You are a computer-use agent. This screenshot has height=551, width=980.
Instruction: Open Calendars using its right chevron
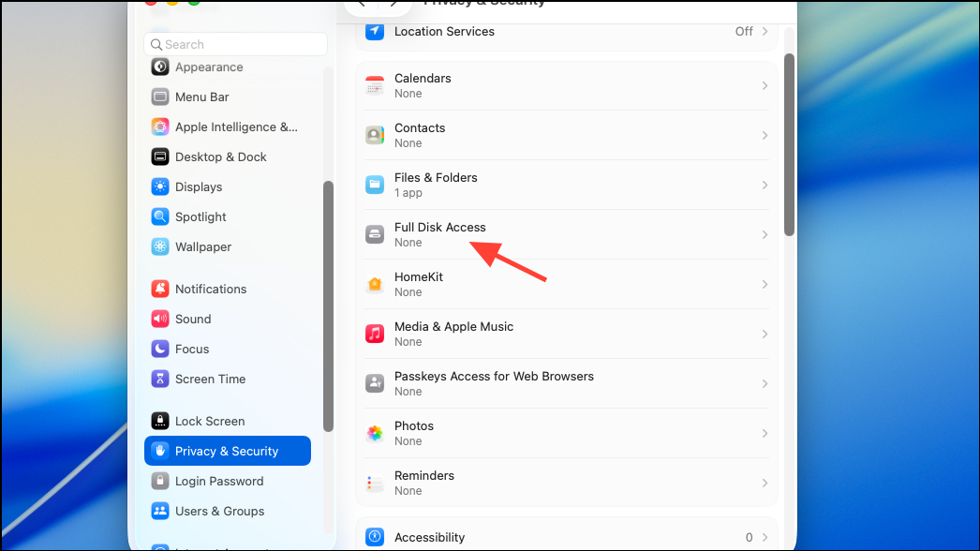[x=765, y=85]
